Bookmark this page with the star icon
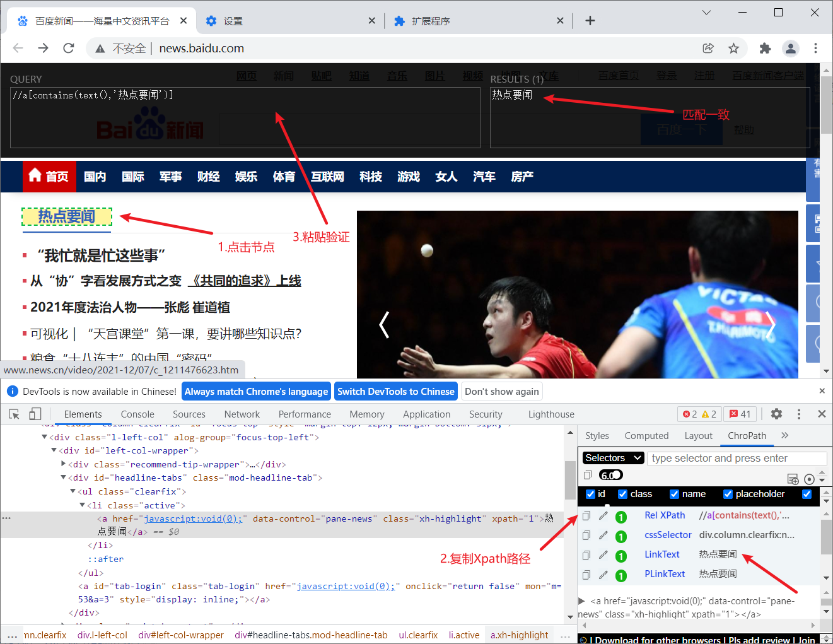 click(733, 48)
